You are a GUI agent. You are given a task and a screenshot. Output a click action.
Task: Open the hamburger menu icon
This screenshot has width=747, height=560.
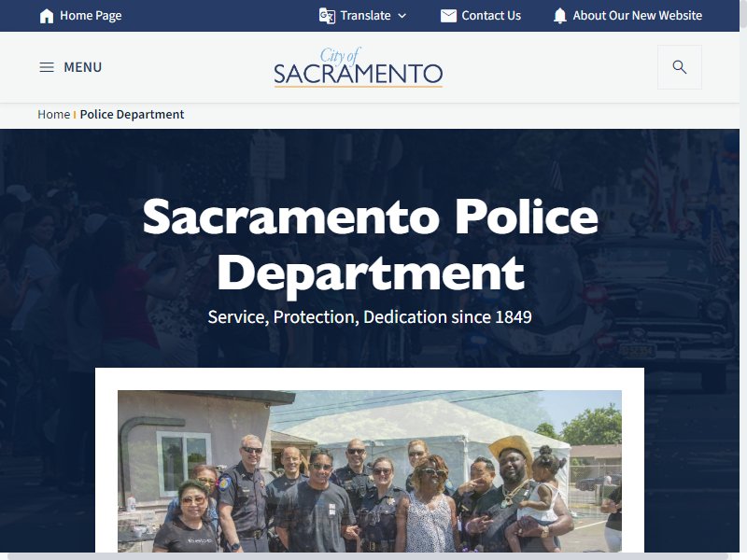47,67
